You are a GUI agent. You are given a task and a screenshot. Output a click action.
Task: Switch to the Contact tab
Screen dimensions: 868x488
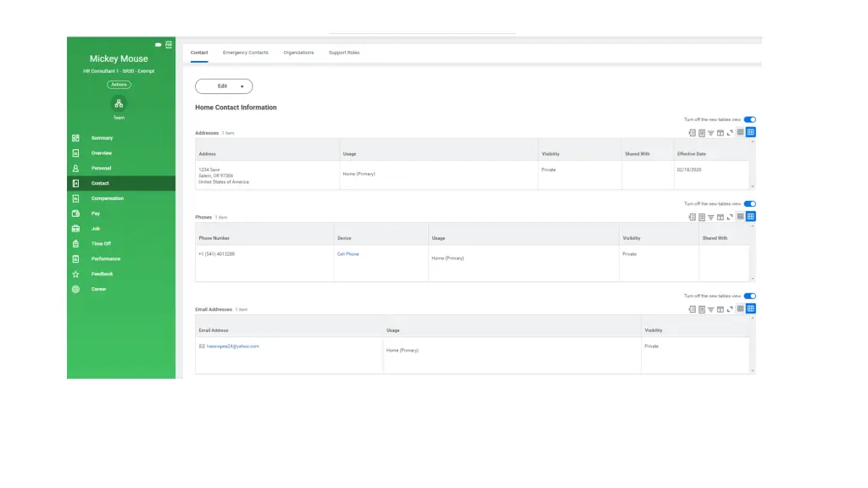tap(199, 53)
